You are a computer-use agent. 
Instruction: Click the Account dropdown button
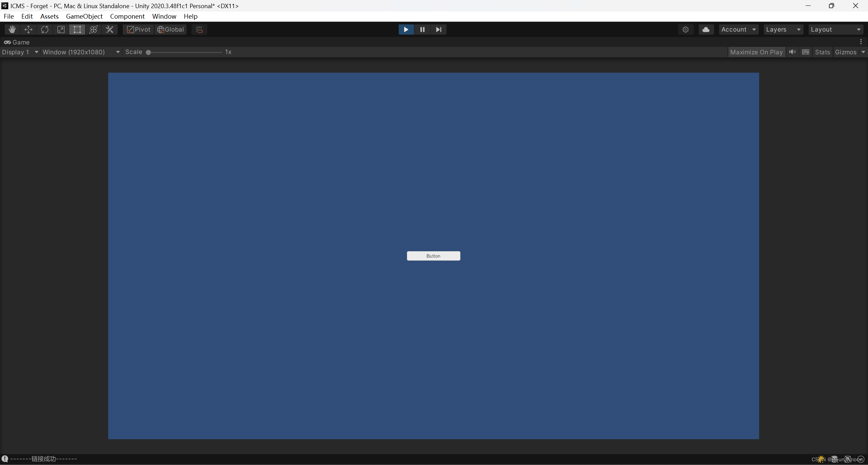tap(738, 29)
